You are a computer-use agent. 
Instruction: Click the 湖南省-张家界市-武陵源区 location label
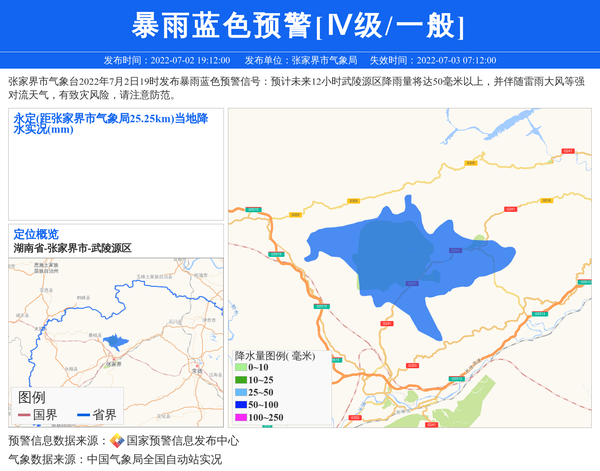[73, 248]
